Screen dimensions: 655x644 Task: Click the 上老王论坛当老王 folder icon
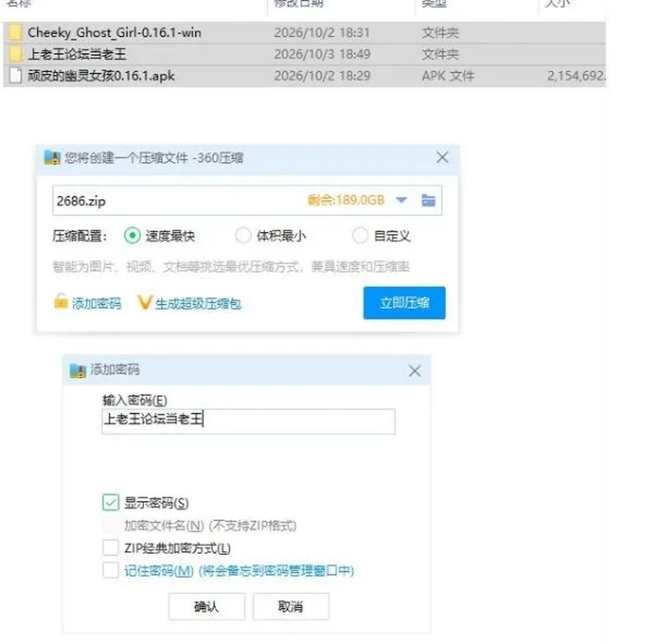click(x=15, y=55)
